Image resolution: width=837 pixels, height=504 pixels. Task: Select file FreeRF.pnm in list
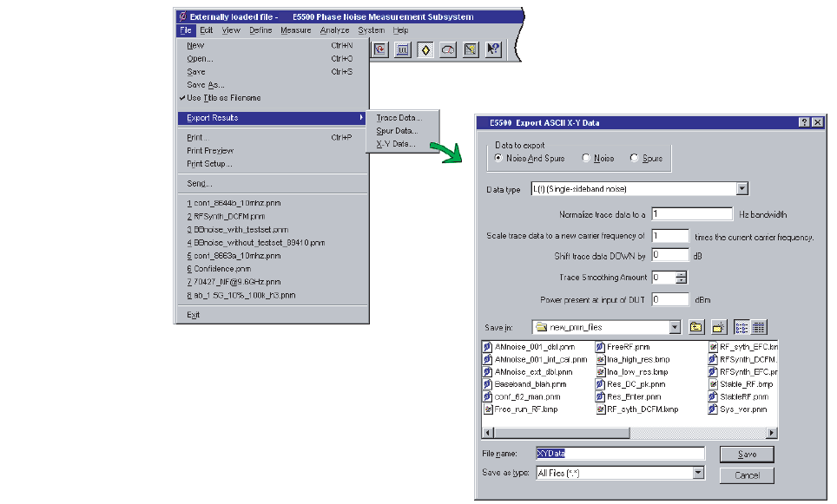(x=623, y=347)
